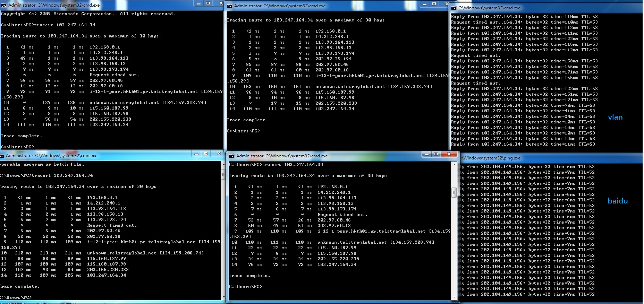Image resolution: width=644 pixels, height=304 pixels.
Task: Close the bottom-middle cmd window
Action: point(449,154)
